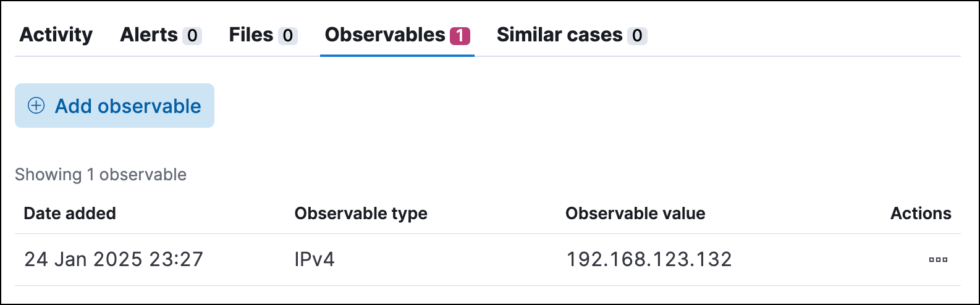The height and width of the screenshot is (305, 980).
Task: Go to the Files tab
Action: click(251, 35)
